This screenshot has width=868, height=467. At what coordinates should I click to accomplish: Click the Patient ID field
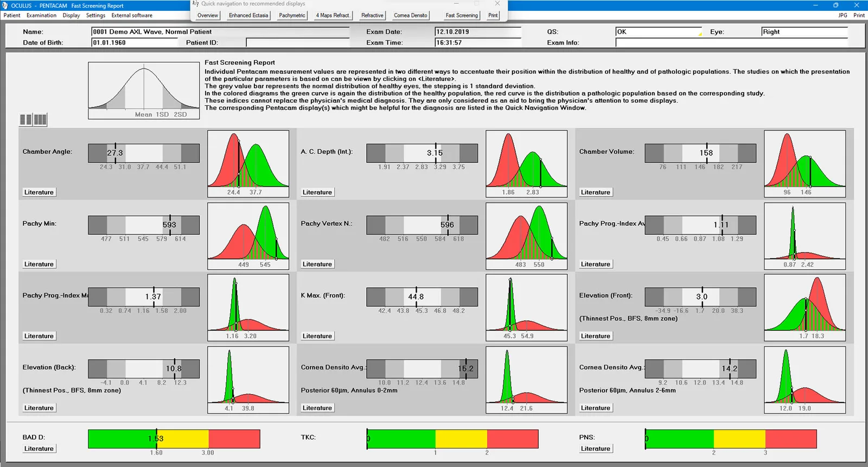coord(297,42)
